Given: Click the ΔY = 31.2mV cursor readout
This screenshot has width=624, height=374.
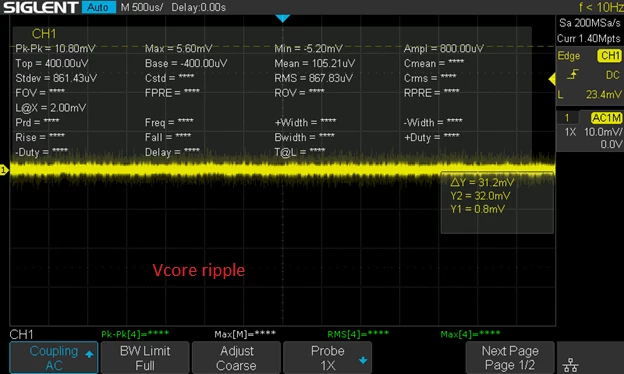Looking at the screenshot, I should (482, 183).
